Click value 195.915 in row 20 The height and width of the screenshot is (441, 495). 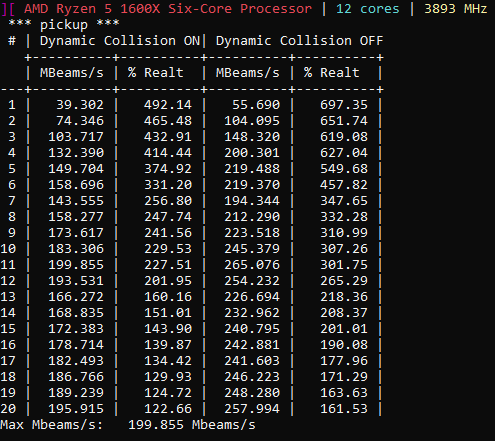coord(76,409)
